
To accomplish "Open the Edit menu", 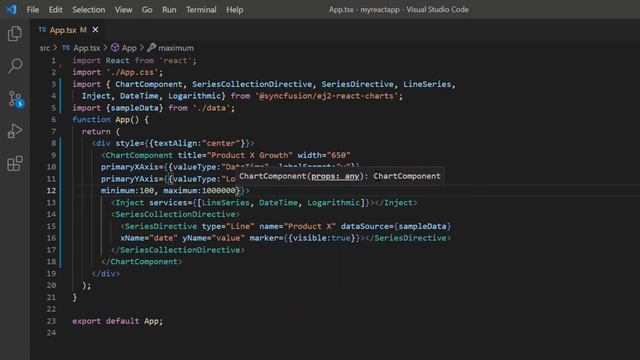I will pyautogui.click(x=56, y=9).
